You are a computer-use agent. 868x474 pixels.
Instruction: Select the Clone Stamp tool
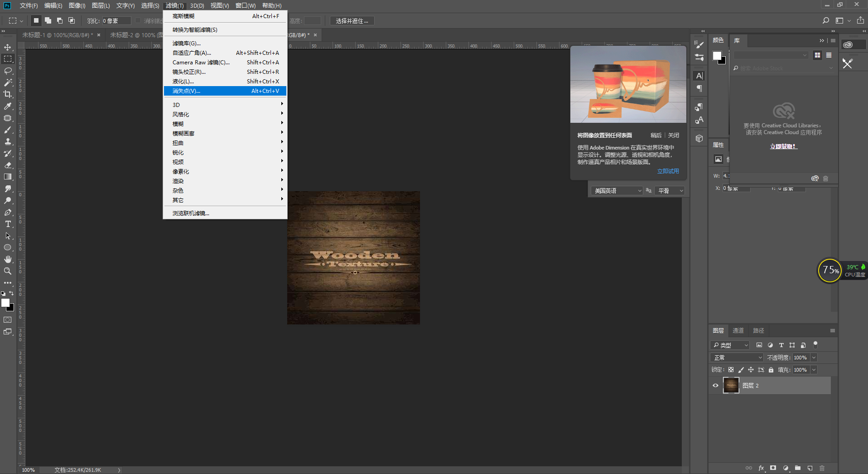click(8, 141)
